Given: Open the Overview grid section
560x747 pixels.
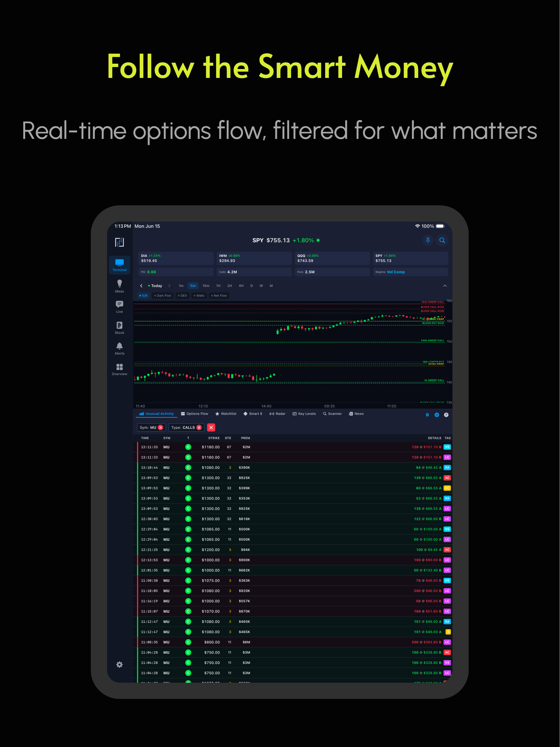Looking at the screenshot, I should pyautogui.click(x=119, y=369).
